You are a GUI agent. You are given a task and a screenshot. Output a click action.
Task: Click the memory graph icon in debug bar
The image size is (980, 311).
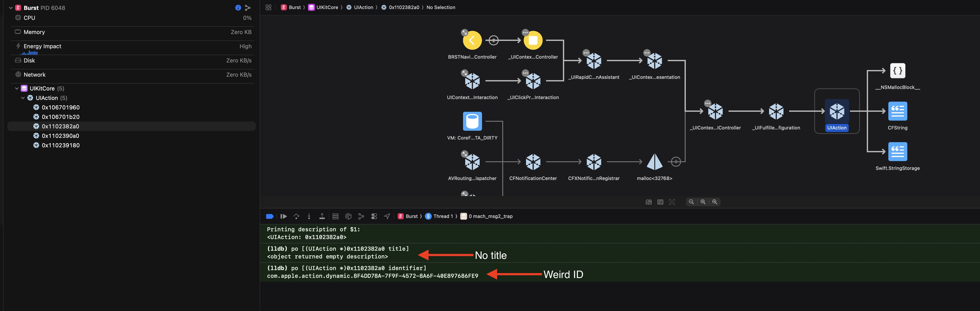(361, 216)
